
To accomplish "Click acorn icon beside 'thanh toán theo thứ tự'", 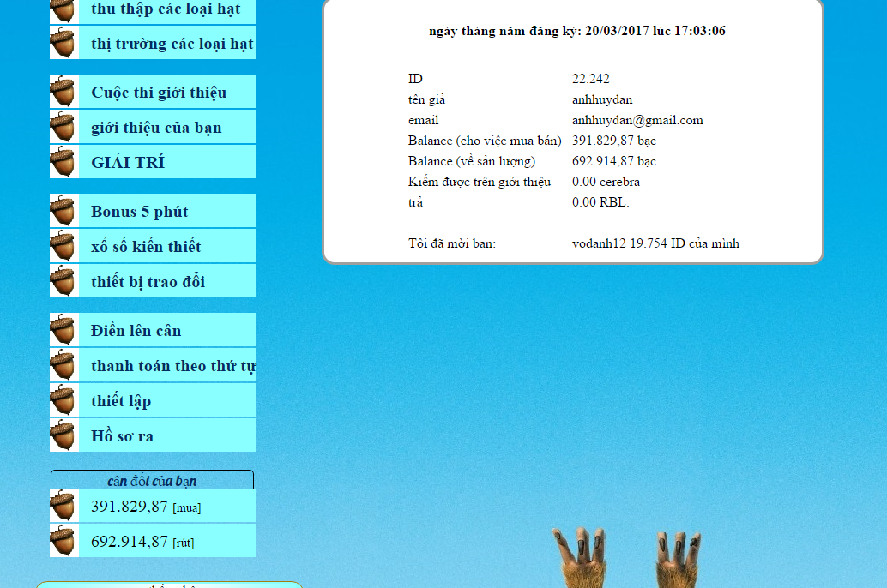I will coord(63,365).
